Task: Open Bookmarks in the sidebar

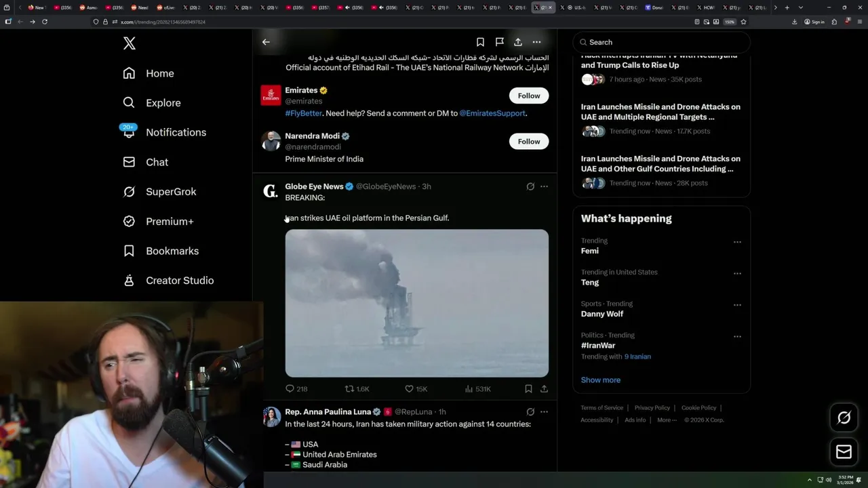Action: [x=161, y=251]
